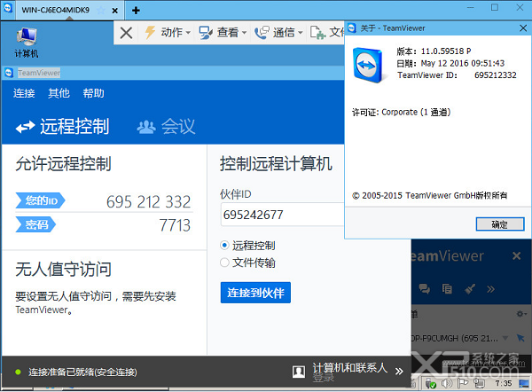Click the taskbar clock 7:35

[503, 383]
